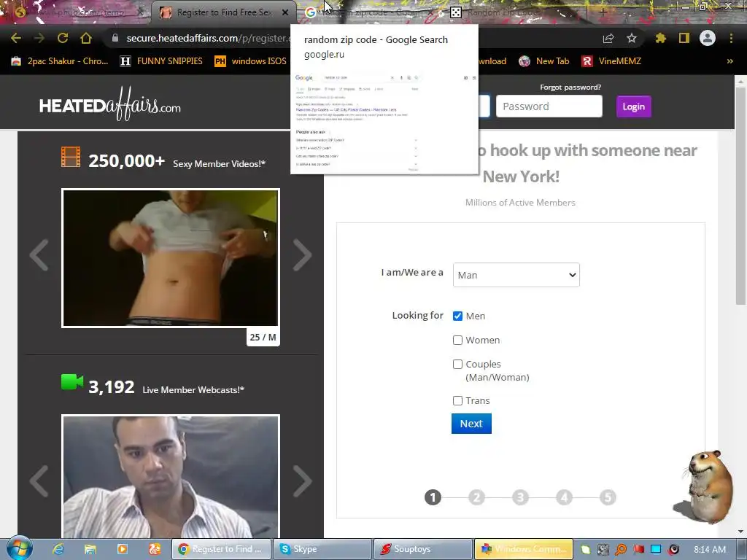Click the HeatedAffairs.com logo
The width and height of the screenshot is (747, 560).
point(110,104)
